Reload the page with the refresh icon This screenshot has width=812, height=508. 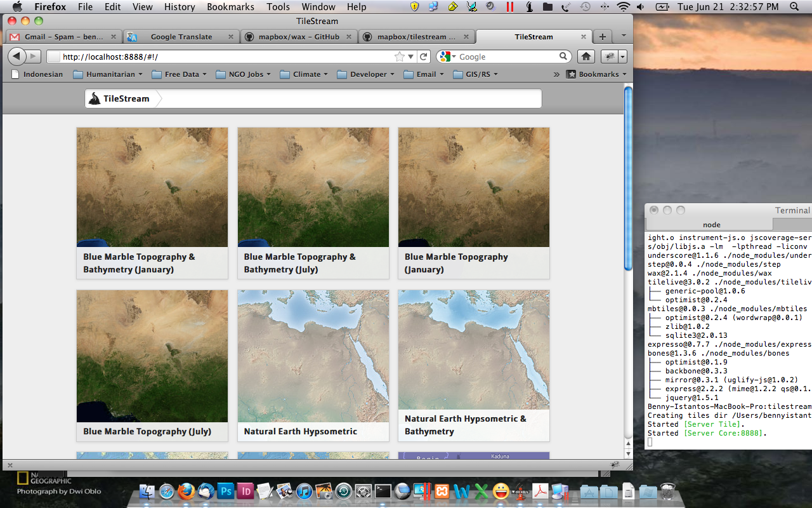point(424,57)
